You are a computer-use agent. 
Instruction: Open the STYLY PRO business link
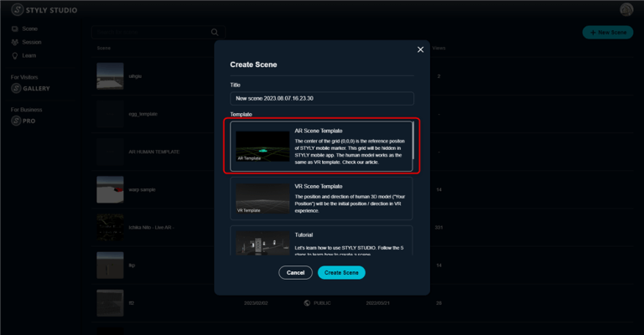[27, 121]
